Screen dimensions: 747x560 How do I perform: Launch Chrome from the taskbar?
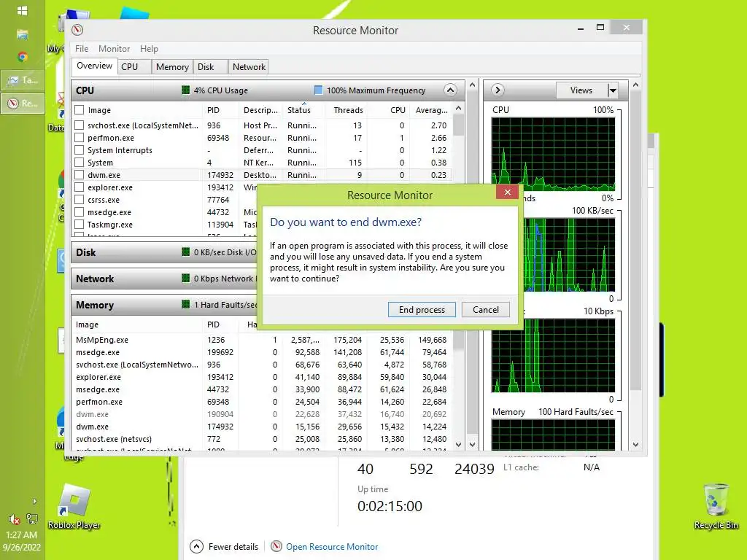pyautogui.click(x=23, y=57)
